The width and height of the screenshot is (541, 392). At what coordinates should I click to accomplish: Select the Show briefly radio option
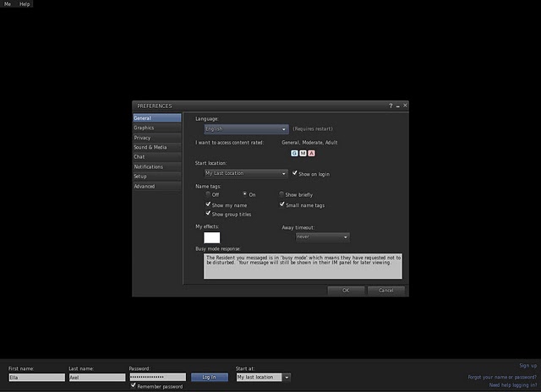(x=281, y=194)
